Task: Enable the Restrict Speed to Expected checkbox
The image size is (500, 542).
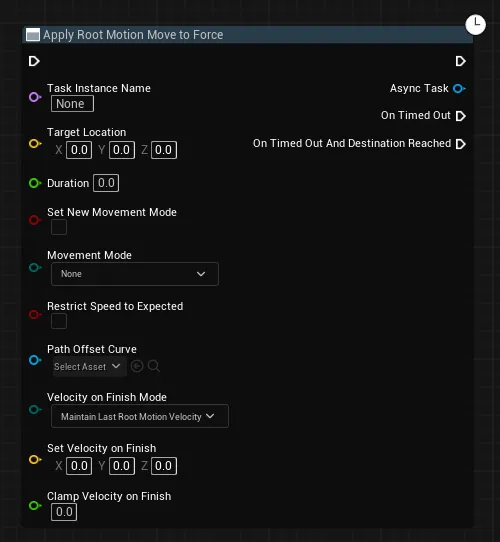Action: tap(59, 321)
